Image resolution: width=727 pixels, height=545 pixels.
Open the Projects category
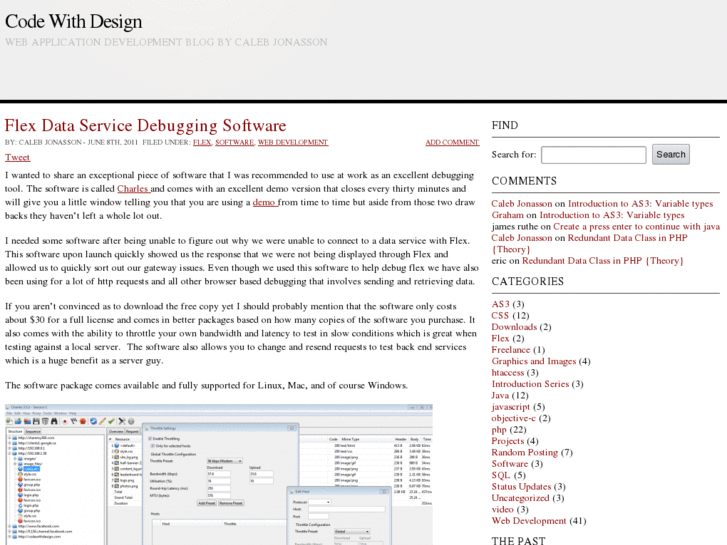(507, 441)
